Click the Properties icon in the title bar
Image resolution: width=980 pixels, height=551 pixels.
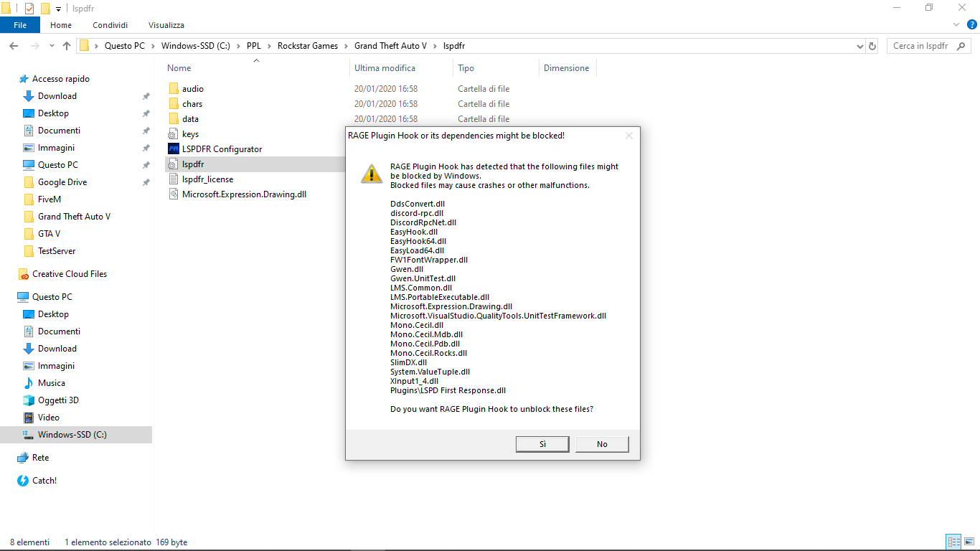[x=29, y=9]
